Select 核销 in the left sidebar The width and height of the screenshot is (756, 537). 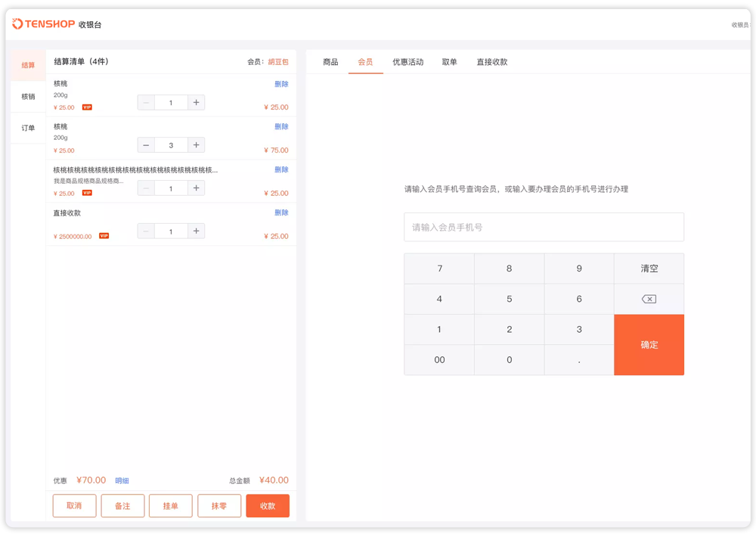coord(28,97)
